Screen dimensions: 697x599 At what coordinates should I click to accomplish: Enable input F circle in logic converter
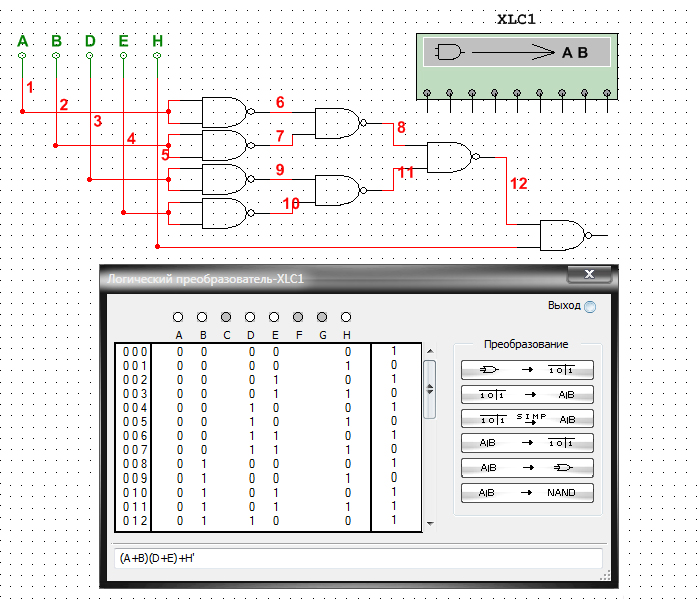pos(298,317)
